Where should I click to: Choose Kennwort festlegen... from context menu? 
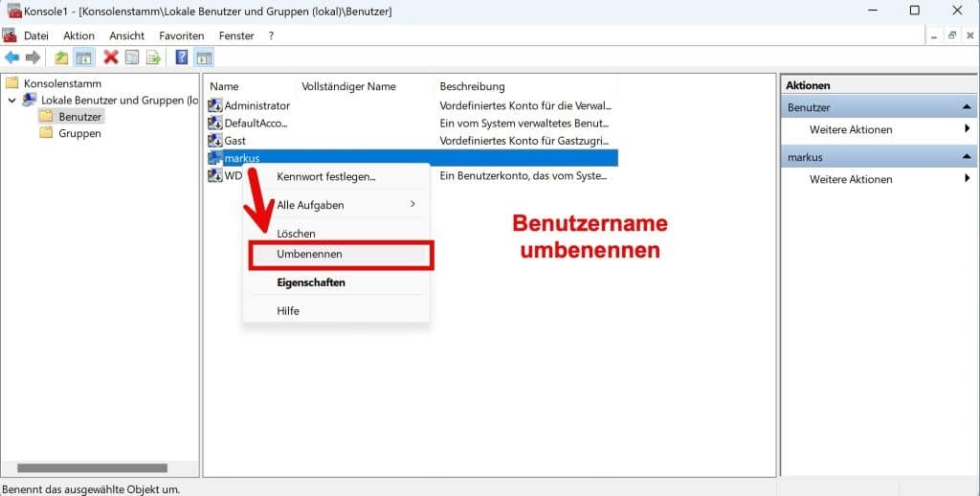[336, 176]
